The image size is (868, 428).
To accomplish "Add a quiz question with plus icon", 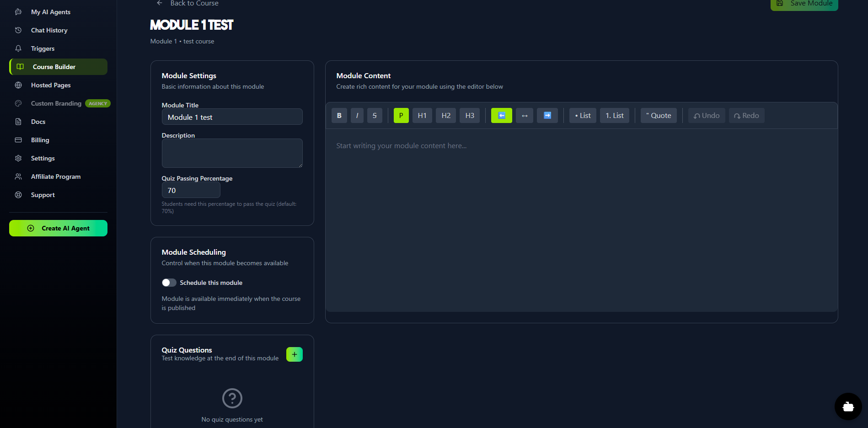I will coord(294,354).
